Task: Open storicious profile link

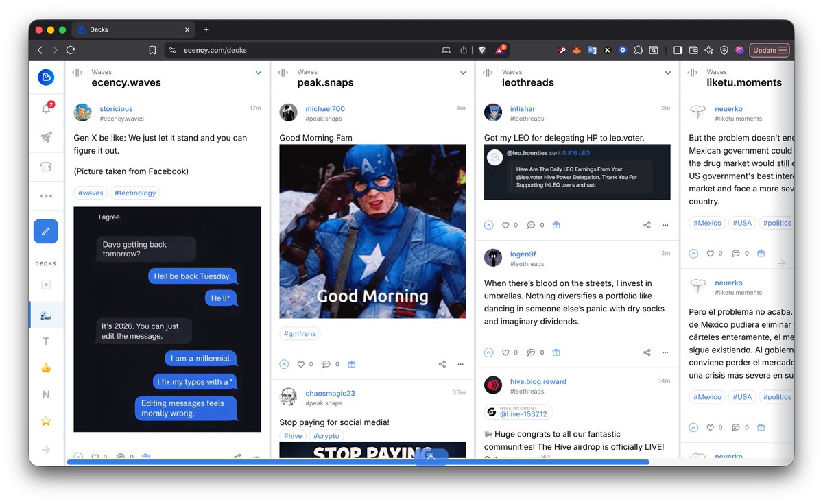Action: (116, 108)
